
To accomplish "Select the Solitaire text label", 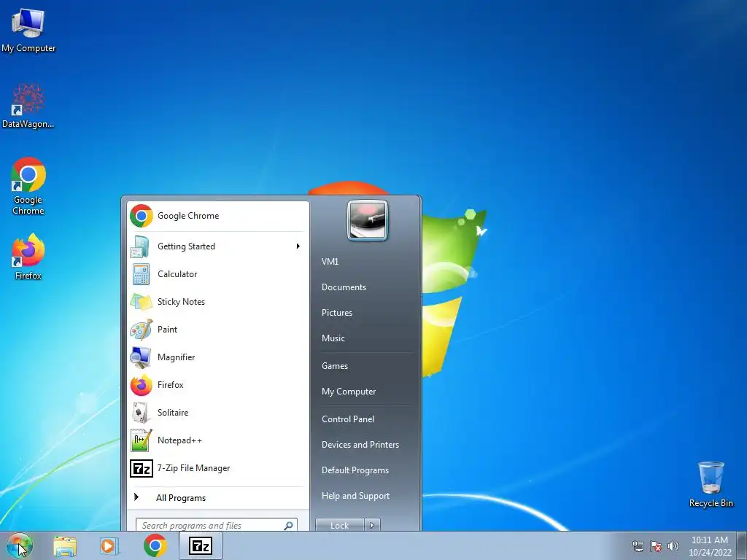I will pyautogui.click(x=172, y=413).
